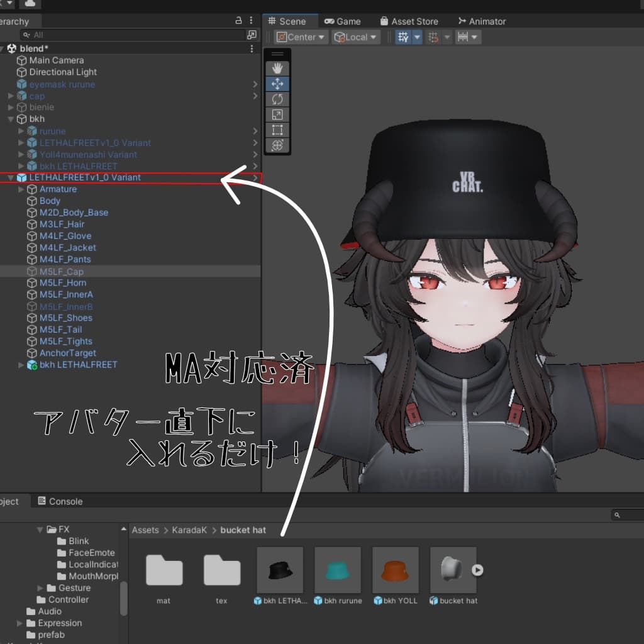
Task: Expand the Expression folder
Action: click(x=19, y=623)
